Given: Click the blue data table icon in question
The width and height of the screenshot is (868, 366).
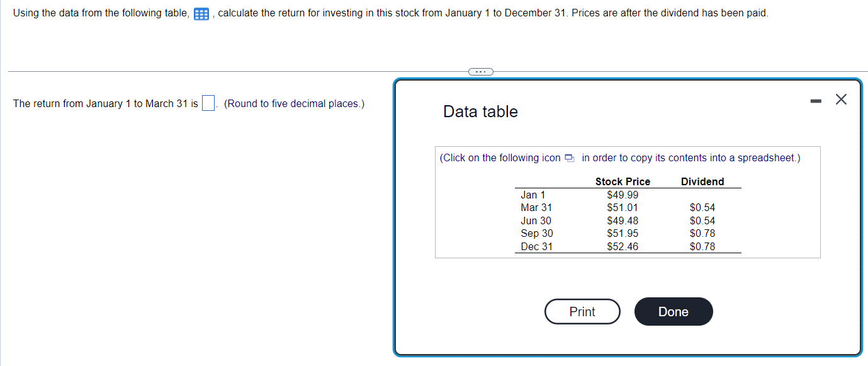Looking at the screenshot, I should pyautogui.click(x=201, y=13).
